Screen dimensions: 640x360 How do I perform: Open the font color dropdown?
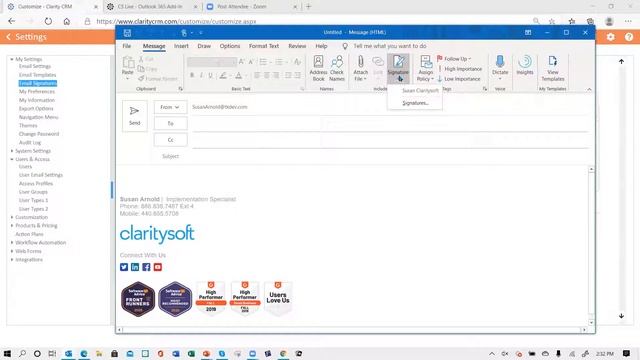pos(247,76)
